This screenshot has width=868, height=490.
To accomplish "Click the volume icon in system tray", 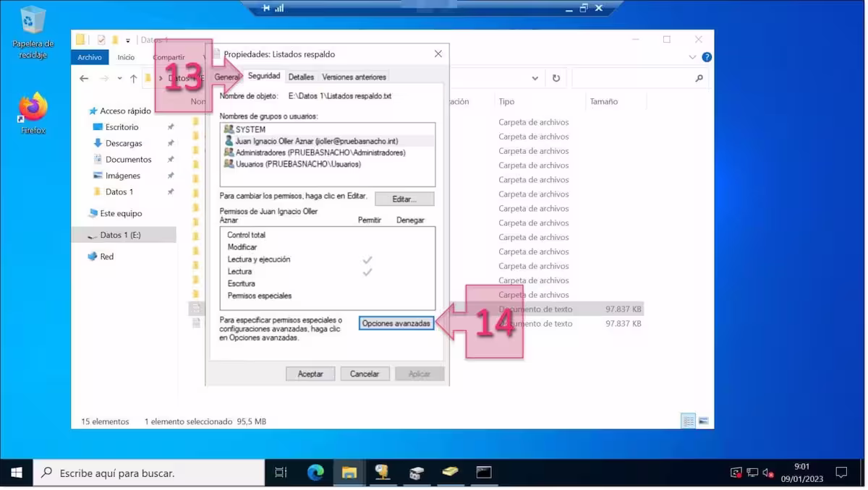I will tap(768, 473).
